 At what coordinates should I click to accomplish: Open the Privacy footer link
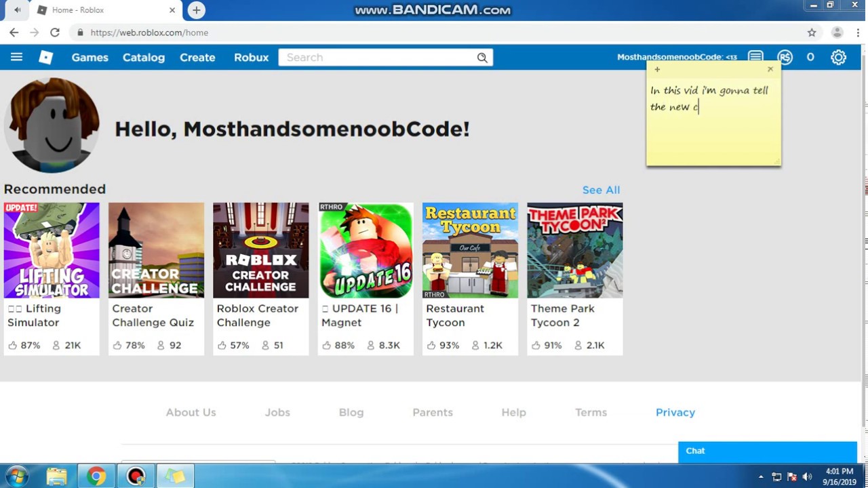click(675, 412)
